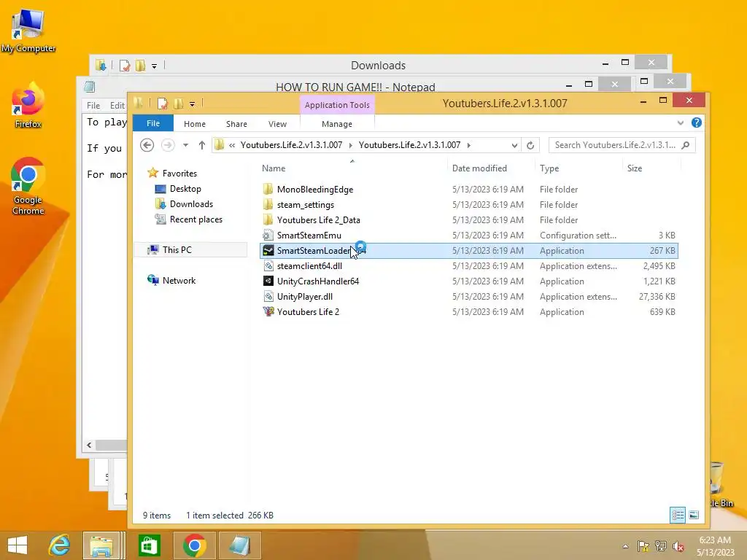
Task: Click the Downloads window title bar
Action: point(379,65)
